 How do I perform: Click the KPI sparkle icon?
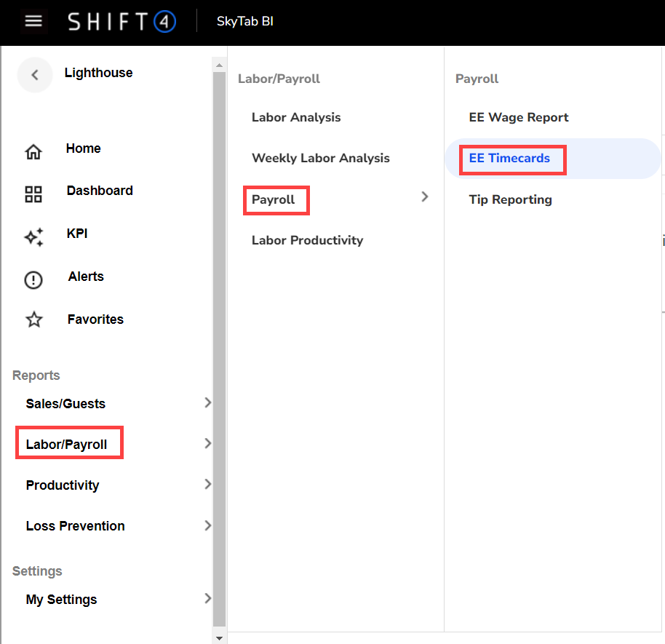[33, 236]
